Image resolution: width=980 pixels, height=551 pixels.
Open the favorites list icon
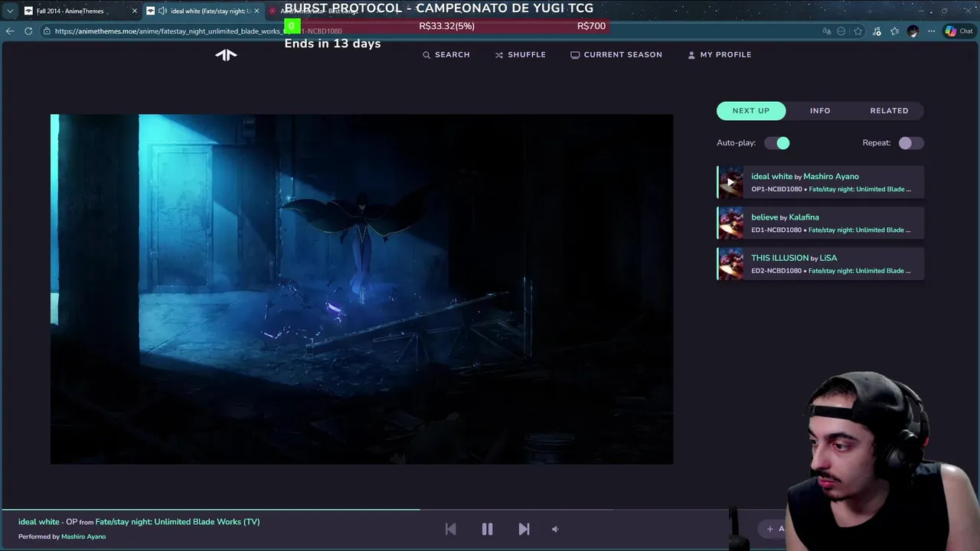click(894, 31)
